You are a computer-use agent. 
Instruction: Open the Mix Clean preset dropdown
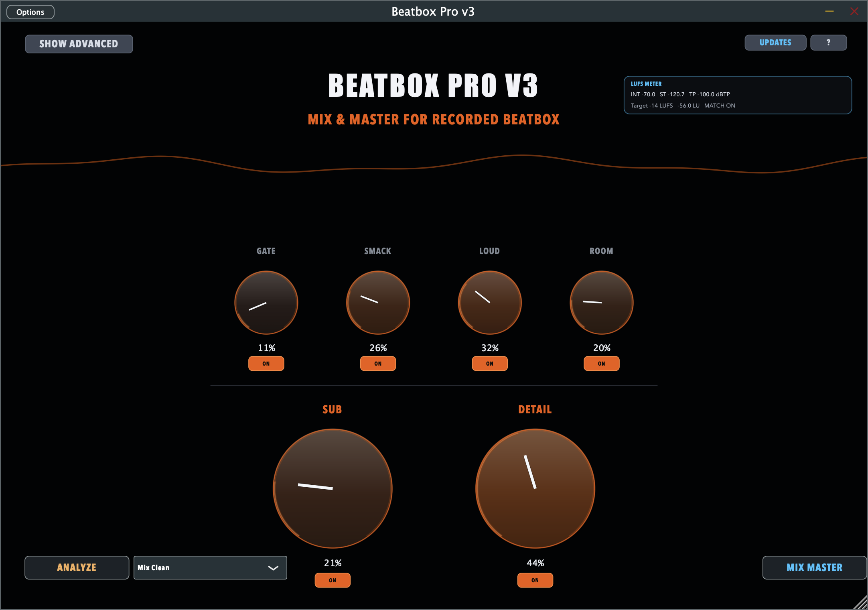point(210,567)
